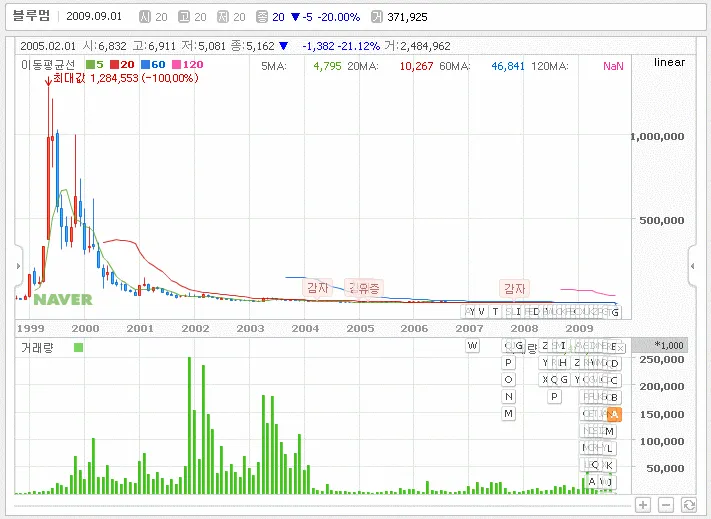Viewport: 711px width, 519px height.
Task: Click the 감자 event label near 2008
Action: pyautogui.click(x=514, y=288)
